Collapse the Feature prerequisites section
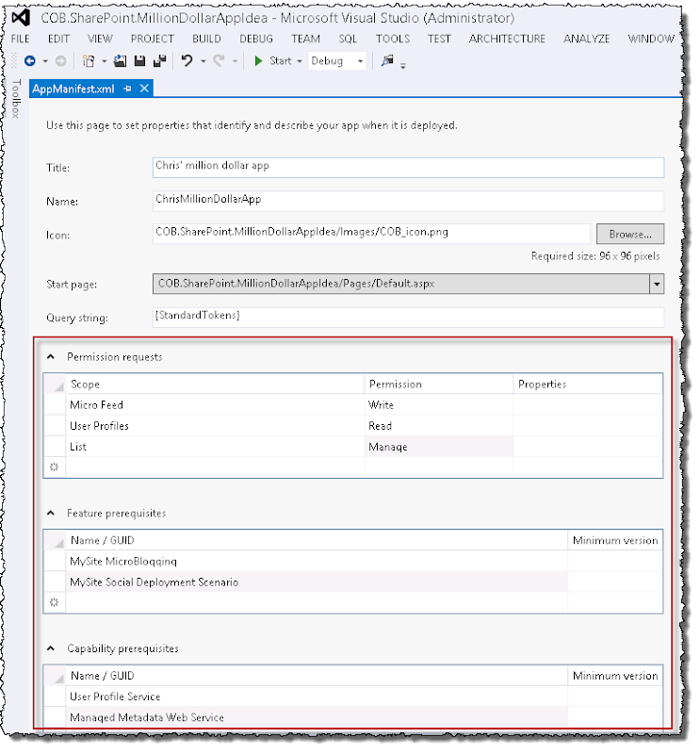The height and width of the screenshot is (754, 700). coord(49,514)
